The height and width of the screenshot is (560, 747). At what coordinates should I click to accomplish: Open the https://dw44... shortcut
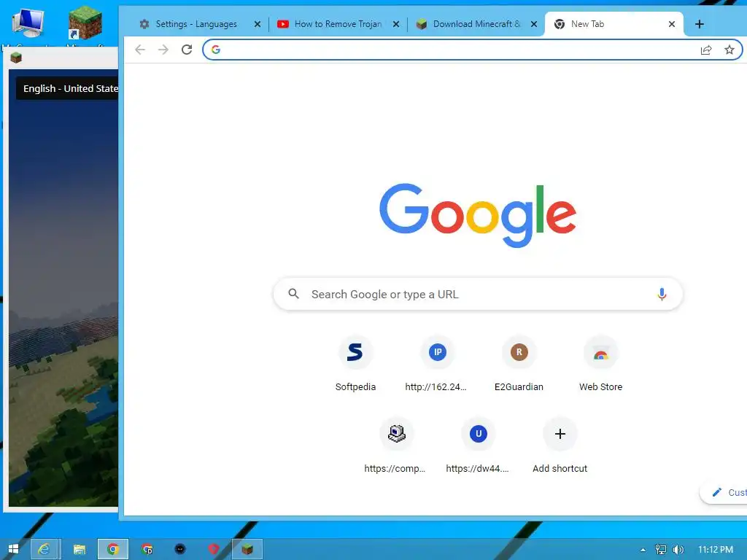click(x=478, y=446)
